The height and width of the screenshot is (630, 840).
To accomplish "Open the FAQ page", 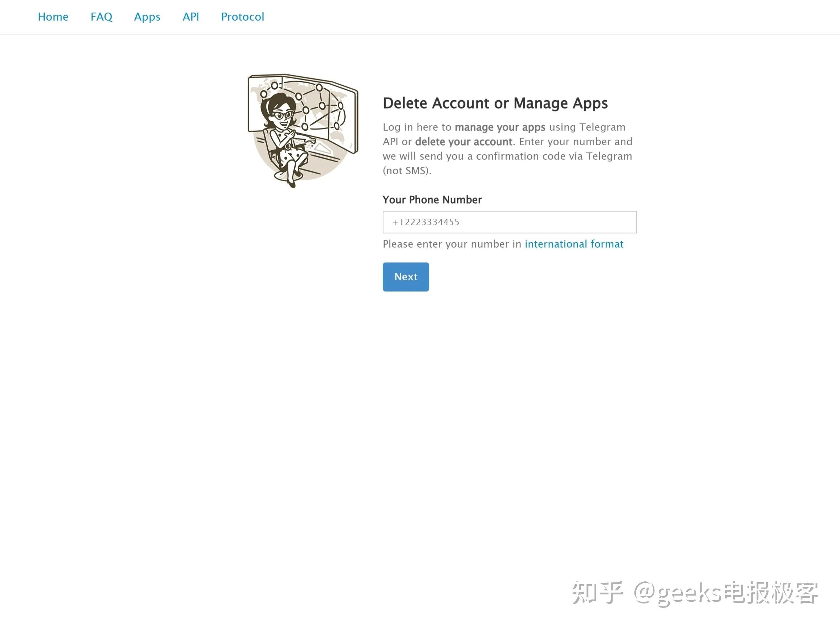I will [101, 17].
